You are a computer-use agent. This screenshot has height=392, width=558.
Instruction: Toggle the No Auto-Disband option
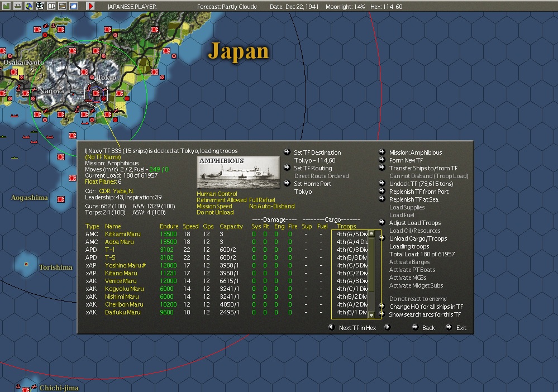coord(272,206)
